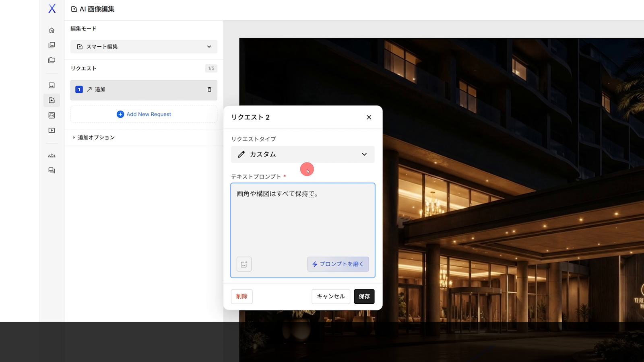Open the image gallery sidebar icon
644x362 pixels.
point(52,45)
